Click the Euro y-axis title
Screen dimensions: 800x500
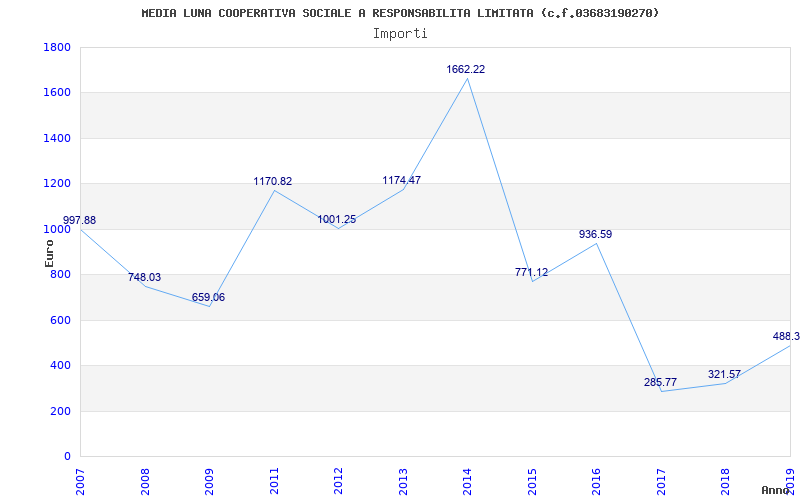[49, 253]
